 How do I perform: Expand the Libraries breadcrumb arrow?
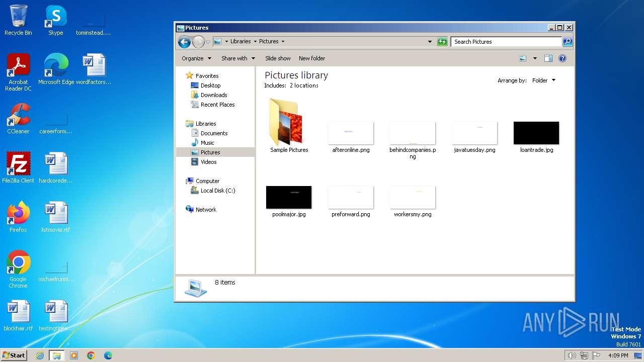coord(255,42)
